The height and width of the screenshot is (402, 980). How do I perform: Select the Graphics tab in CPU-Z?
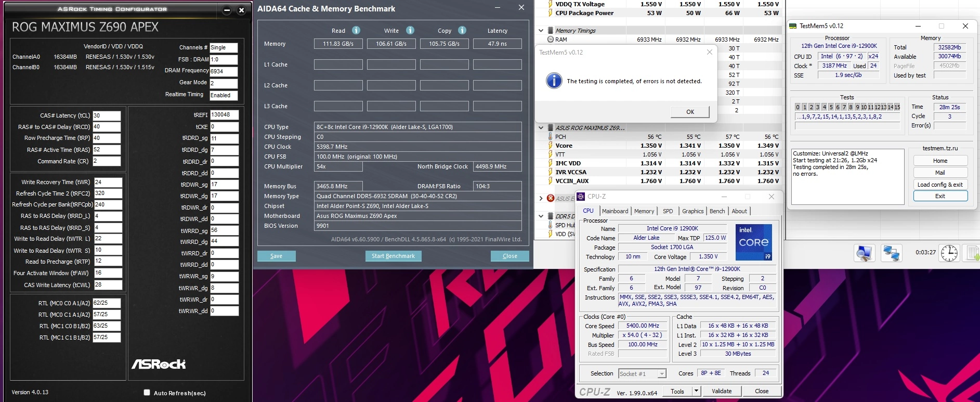pos(693,211)
